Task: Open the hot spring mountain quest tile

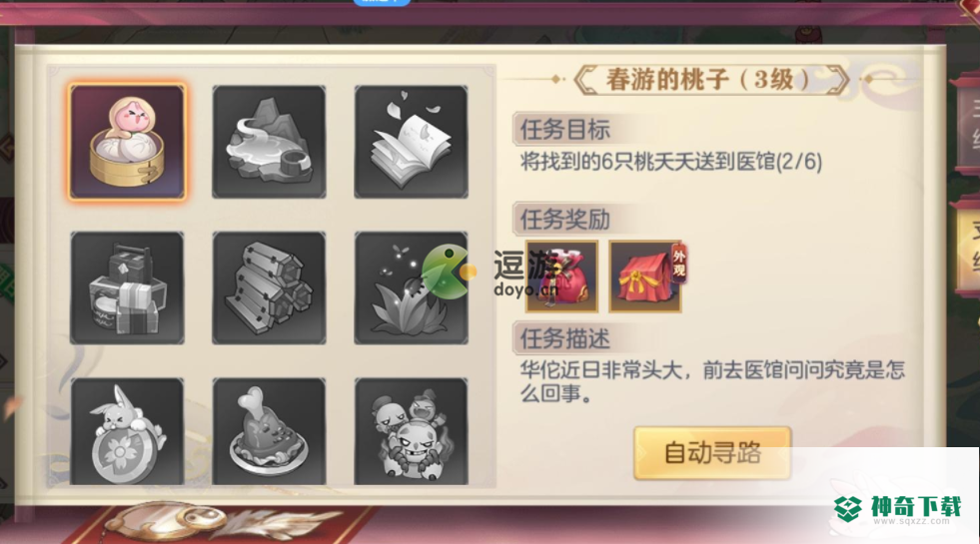Action: pyautogui.click(x=269, y=142)
